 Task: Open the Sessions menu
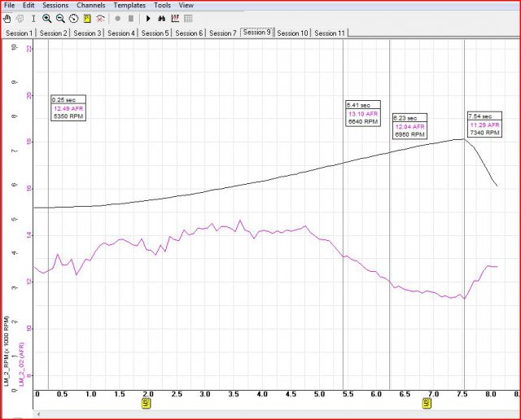coord(55,5)
